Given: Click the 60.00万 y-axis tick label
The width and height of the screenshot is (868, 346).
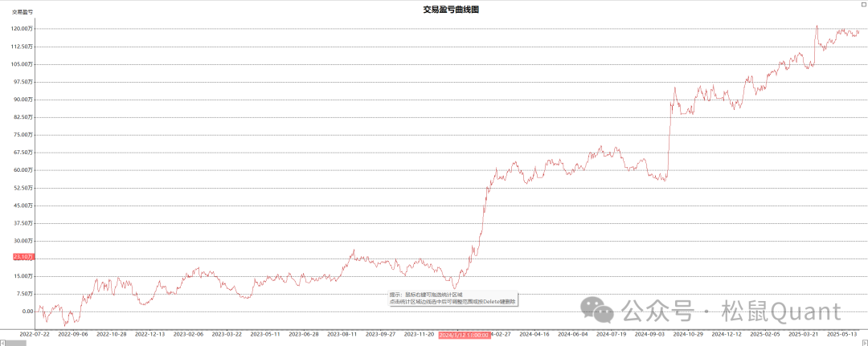Looking at the screenshot, I should click(22, 170).
